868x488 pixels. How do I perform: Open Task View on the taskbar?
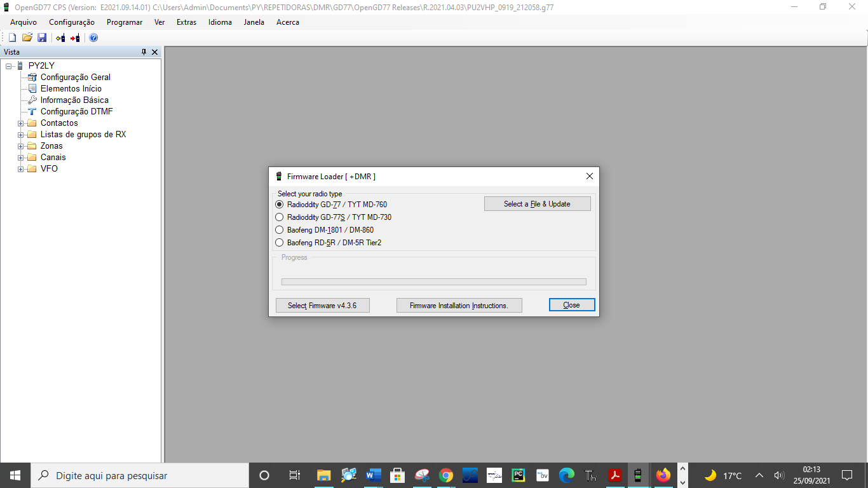tap(294, 475)
